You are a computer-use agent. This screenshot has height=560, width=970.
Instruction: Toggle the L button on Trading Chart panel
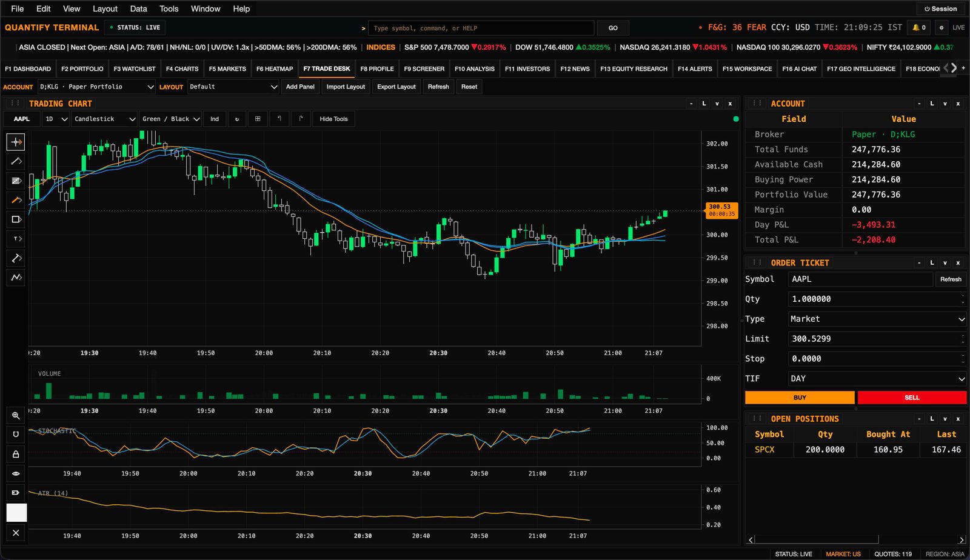click(704, 104)
